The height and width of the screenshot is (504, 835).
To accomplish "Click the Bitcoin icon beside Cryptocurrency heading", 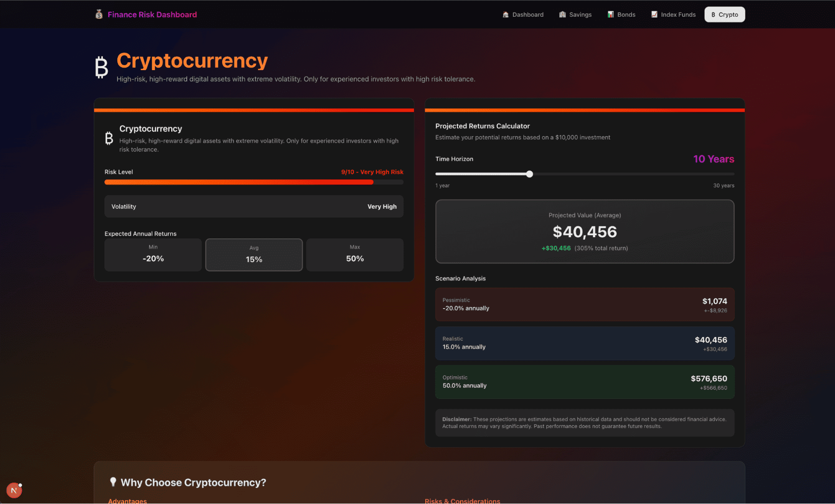I will [102, 67].
